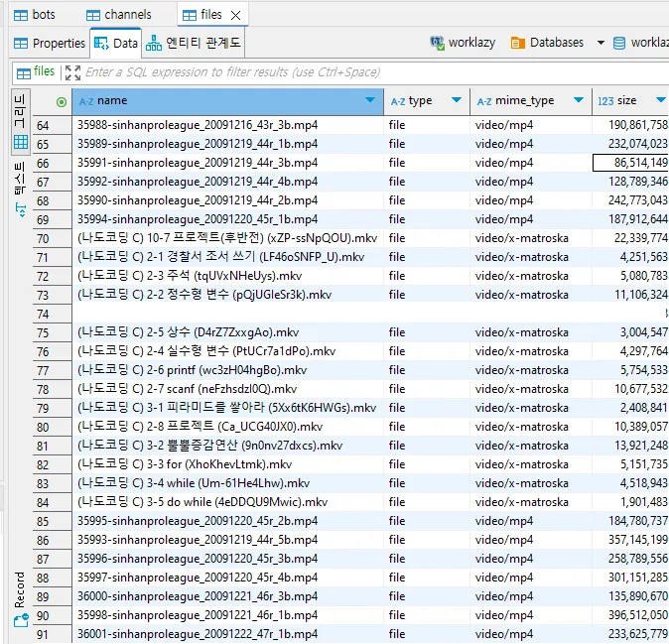Screen dimensions: 669x644
Task: Select the 2-6 printf mkv name cell
Action: click(228, 370)
